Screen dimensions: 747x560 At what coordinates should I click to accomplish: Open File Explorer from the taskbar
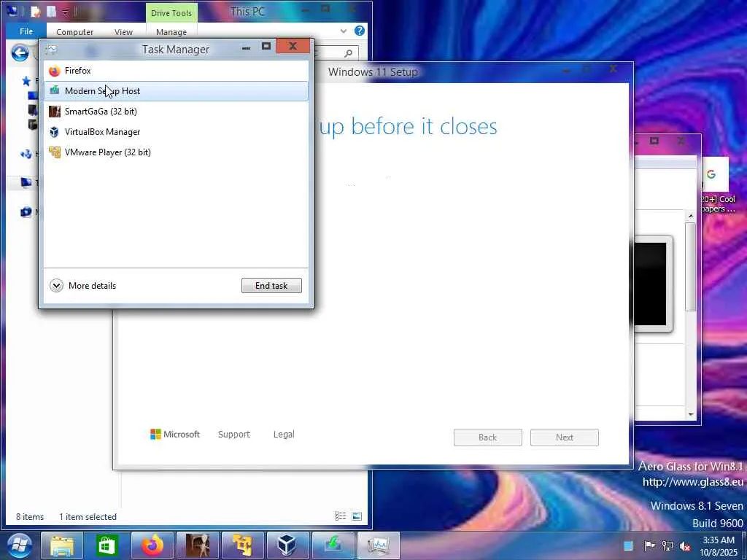click(62, 545)
